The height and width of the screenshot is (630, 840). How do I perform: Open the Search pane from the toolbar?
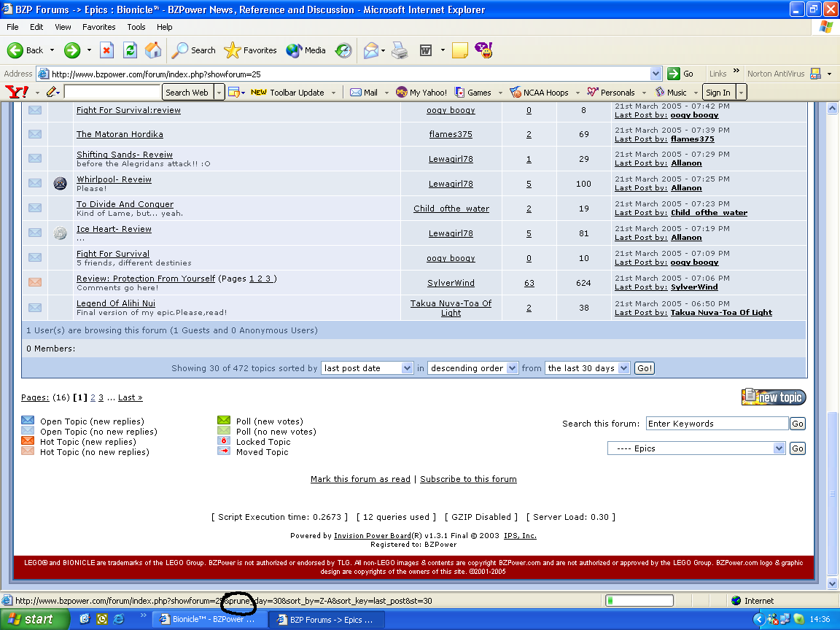pyautogui.click(x=194, y=50)
